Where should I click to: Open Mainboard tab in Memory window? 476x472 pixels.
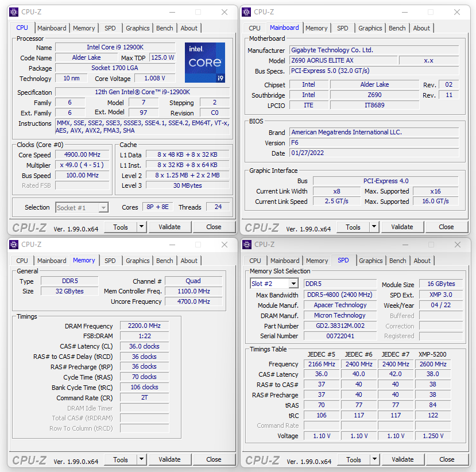click(52, 261)
